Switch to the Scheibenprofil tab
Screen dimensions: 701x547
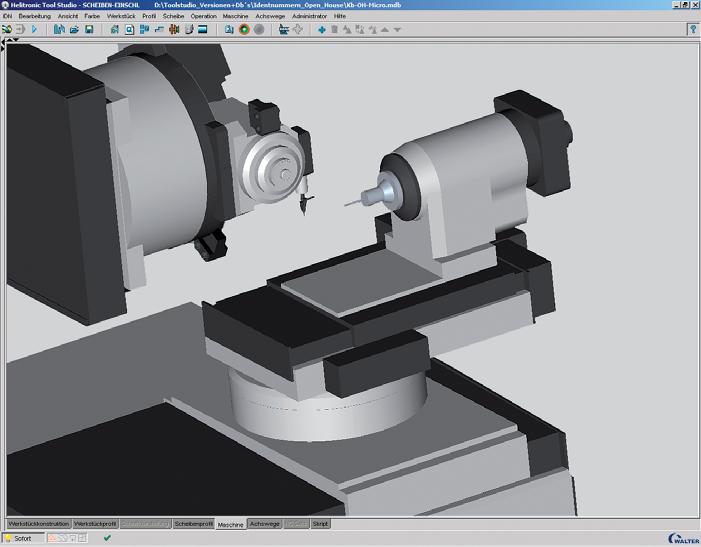point(194,523)
